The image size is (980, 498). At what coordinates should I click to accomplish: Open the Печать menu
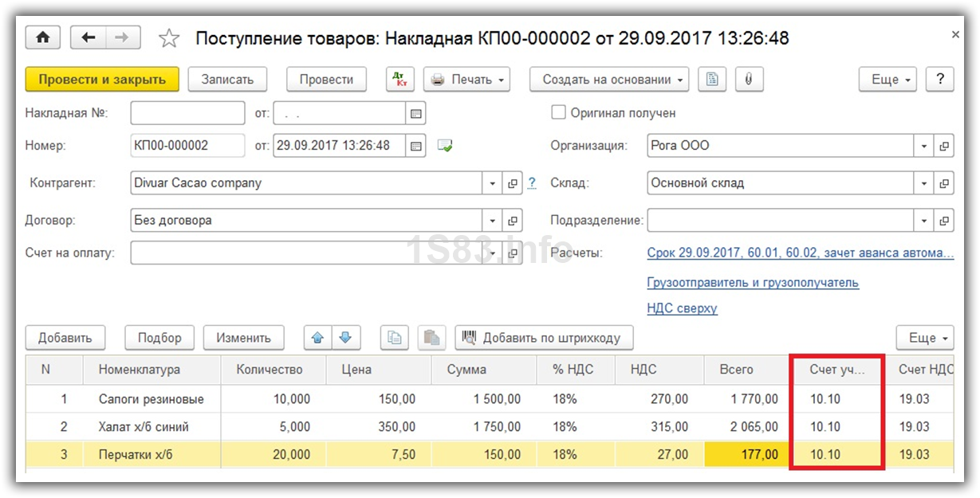click(468, 80)
